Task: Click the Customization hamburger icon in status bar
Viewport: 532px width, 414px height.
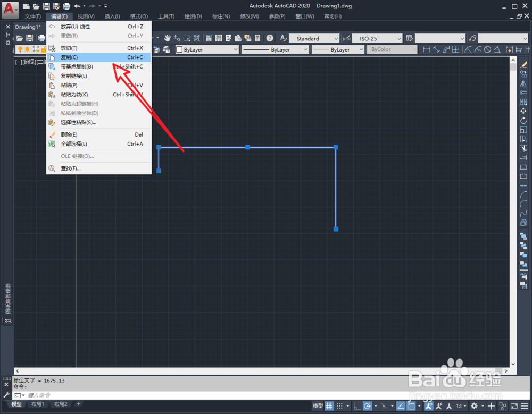Action: [525, 406]
